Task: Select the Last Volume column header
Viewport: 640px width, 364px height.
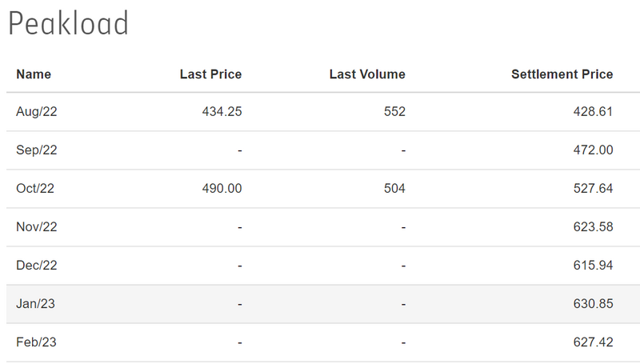Action: click(x=367, y=74)
